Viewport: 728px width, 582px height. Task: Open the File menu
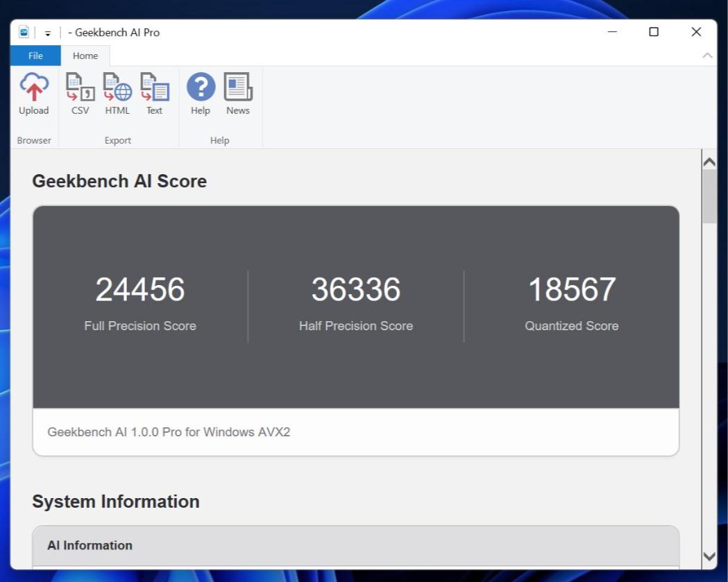pyautogui.click(x=35, y=55)
